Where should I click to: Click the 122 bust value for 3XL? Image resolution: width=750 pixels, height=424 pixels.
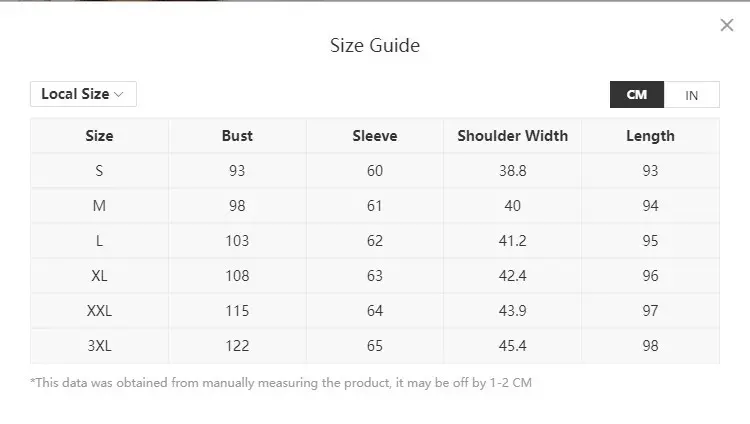coord(237,346)
